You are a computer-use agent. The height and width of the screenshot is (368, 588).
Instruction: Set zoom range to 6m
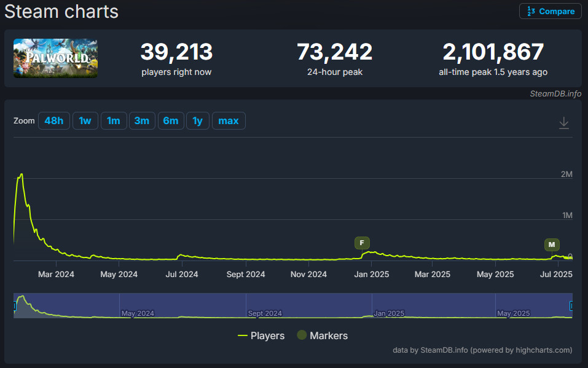click(x=171, y=121)
